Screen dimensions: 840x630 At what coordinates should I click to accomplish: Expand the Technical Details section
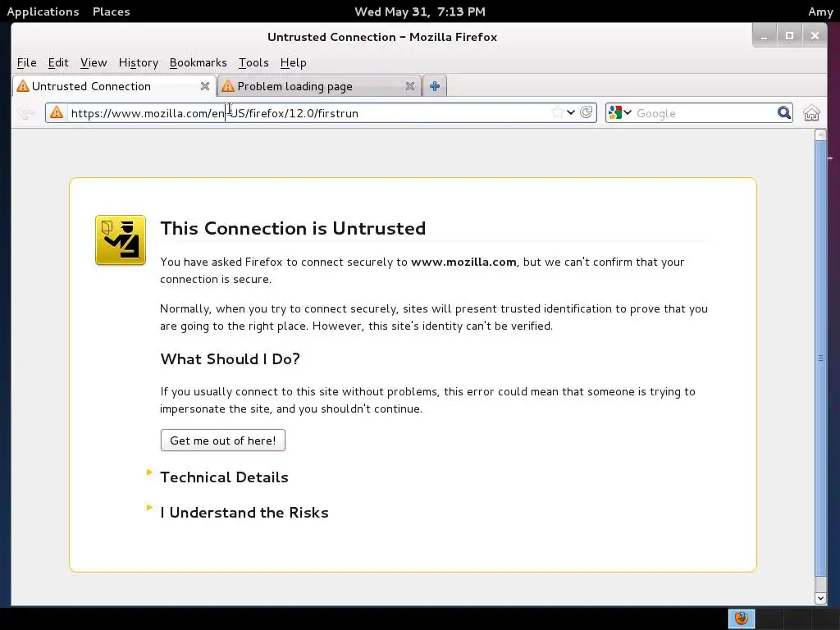(224, 477)
